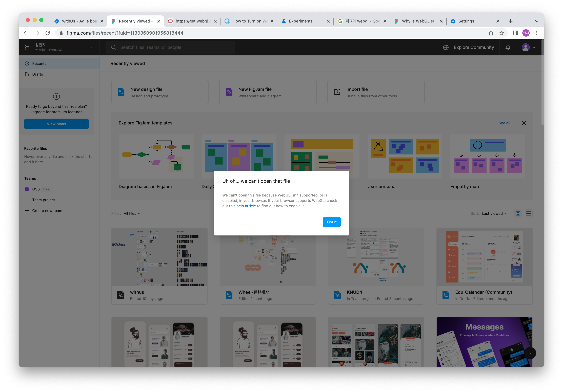Reload the Figma page
The height and width of the screenshot is (392, 563).
48,33
